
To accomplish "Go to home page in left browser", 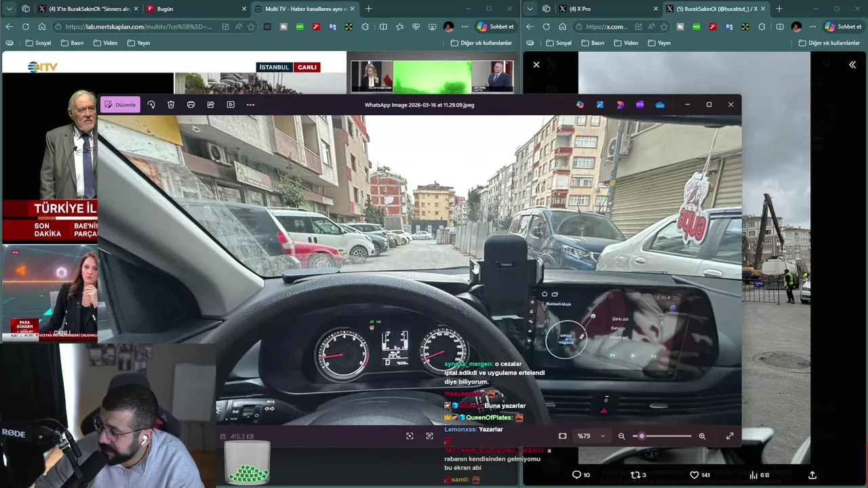I will 42,26.
